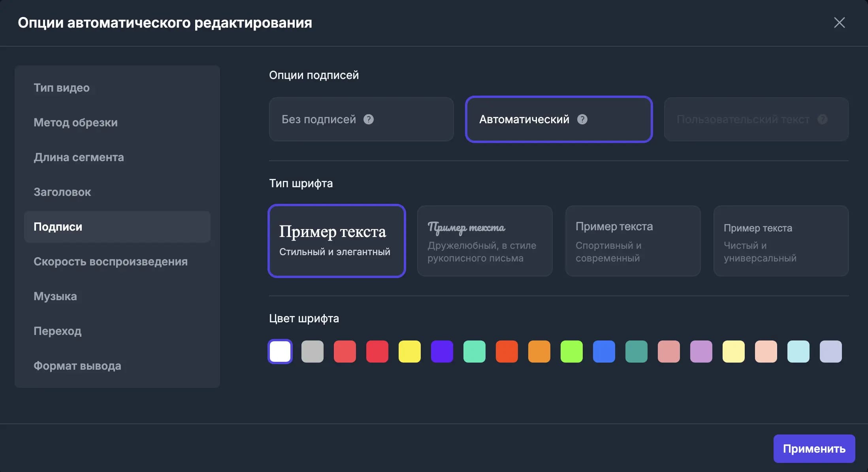This screenshot has height=472, width=868.
Task: Choose the yellow font color swatch
Action: [409, 352]
